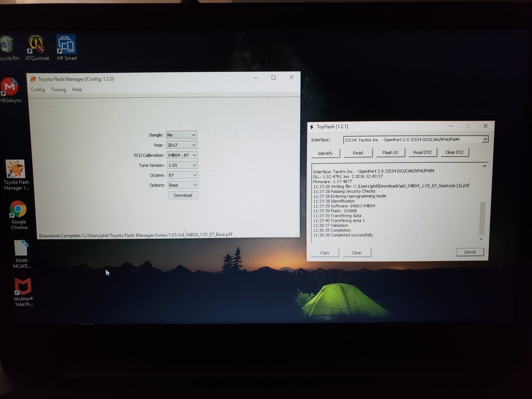
Task: Click the 'Entering reprogramming mode' log line
Action: pos(350,196)
